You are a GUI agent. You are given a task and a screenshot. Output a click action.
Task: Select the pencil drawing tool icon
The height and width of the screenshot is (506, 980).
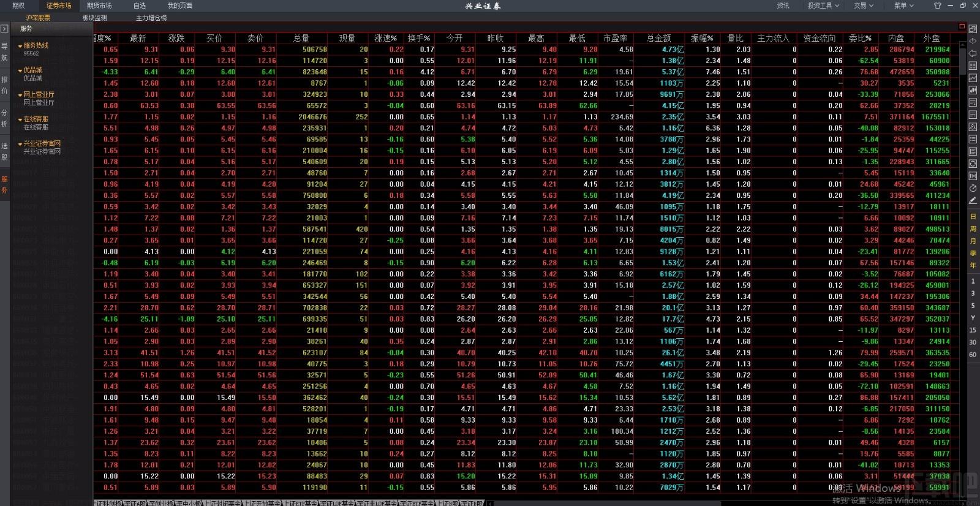pos(973,200)
